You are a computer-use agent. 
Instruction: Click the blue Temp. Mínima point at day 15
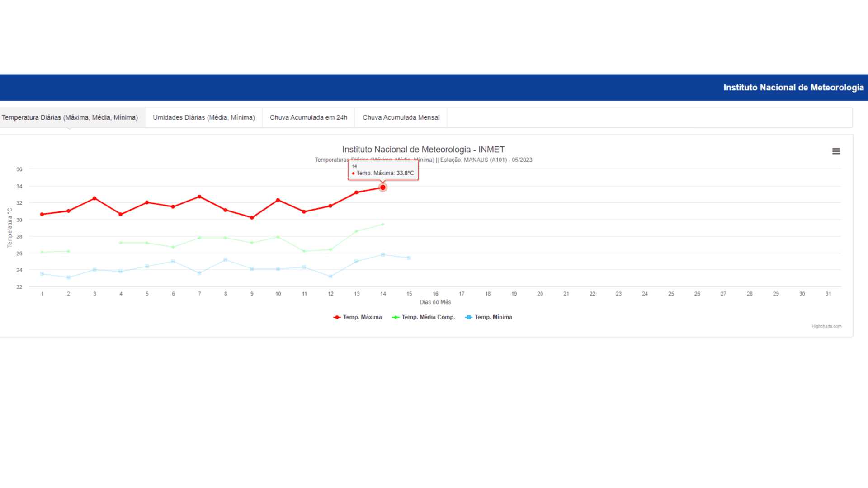(x=409, y=258)
